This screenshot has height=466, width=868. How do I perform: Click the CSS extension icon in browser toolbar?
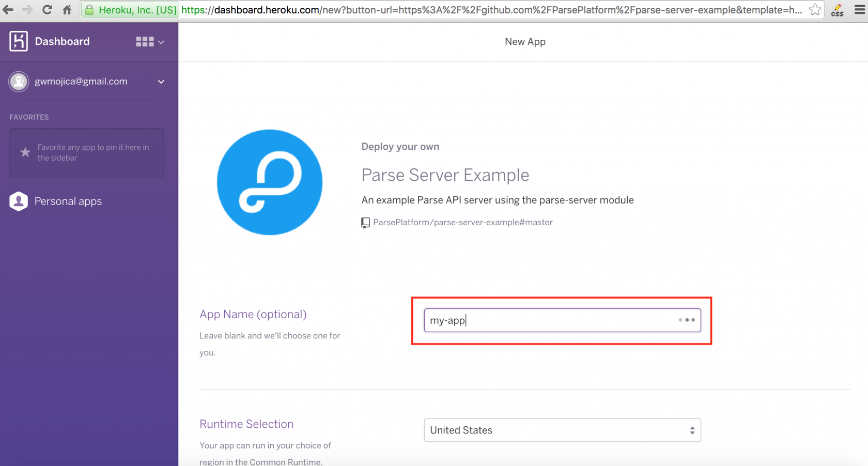click(x=836, y=10)
